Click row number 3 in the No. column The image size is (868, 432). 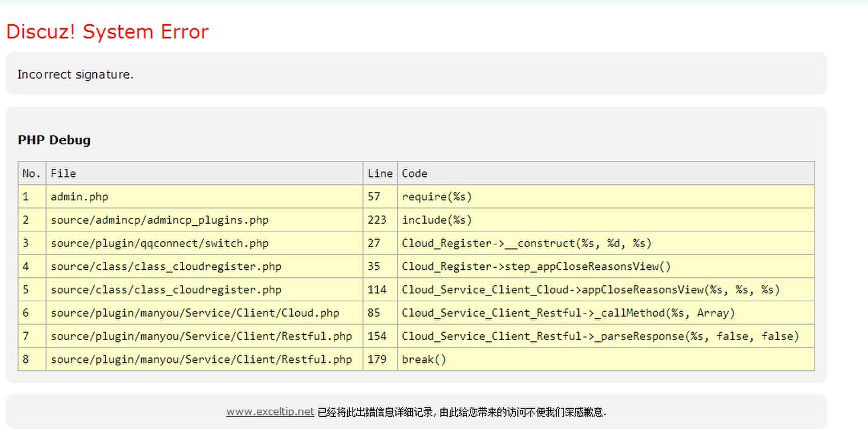click(x=32, y=243)
